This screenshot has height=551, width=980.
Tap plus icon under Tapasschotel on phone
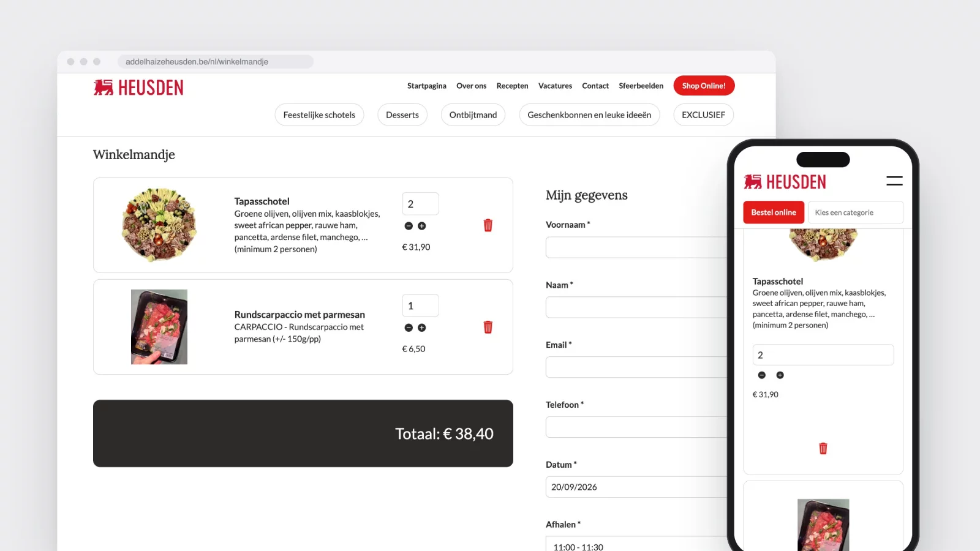(x=780, y=375)
